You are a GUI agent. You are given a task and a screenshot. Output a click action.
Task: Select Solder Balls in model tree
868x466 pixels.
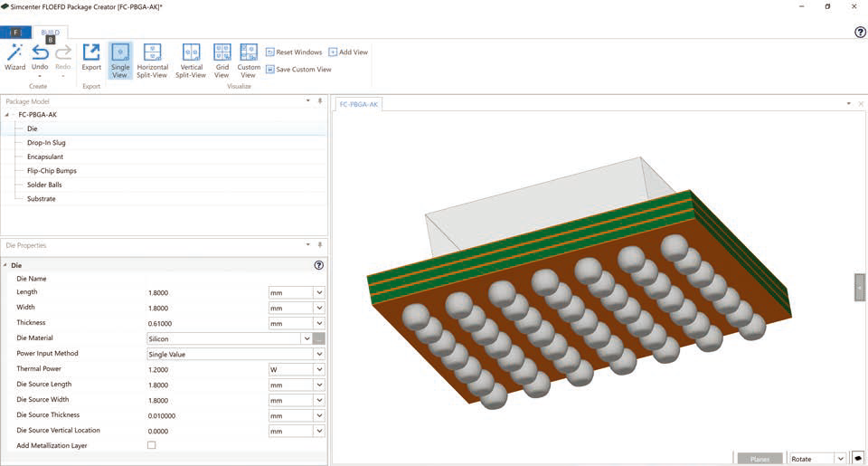click(44, 185)
